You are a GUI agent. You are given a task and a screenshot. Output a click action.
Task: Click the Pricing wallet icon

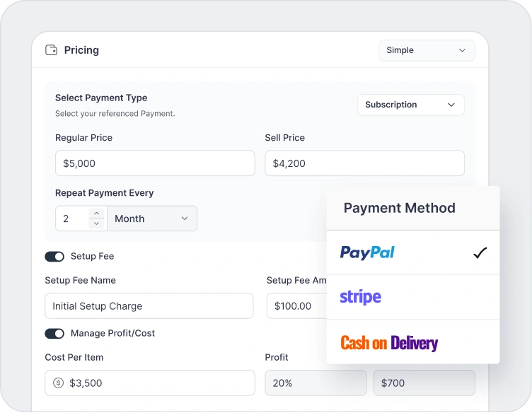51,50
